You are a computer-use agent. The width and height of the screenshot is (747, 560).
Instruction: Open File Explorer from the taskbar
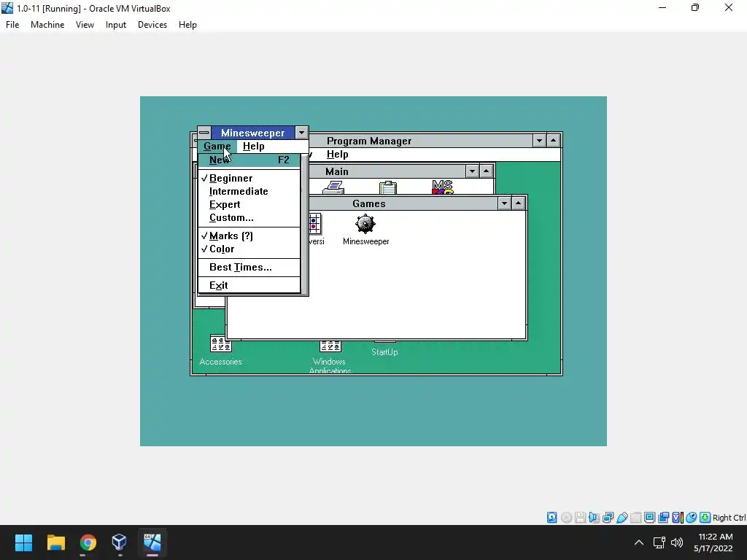tap(55, 542)
